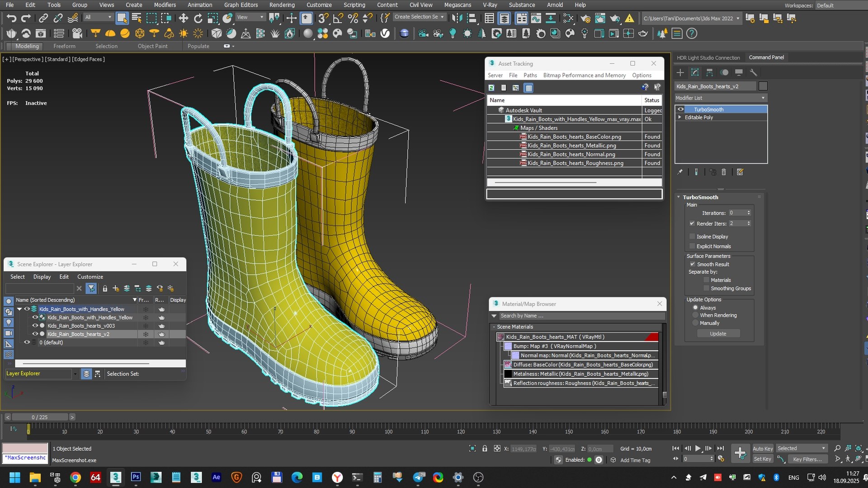
Task: Click the object color swatch beside name field
Action: 763,86
